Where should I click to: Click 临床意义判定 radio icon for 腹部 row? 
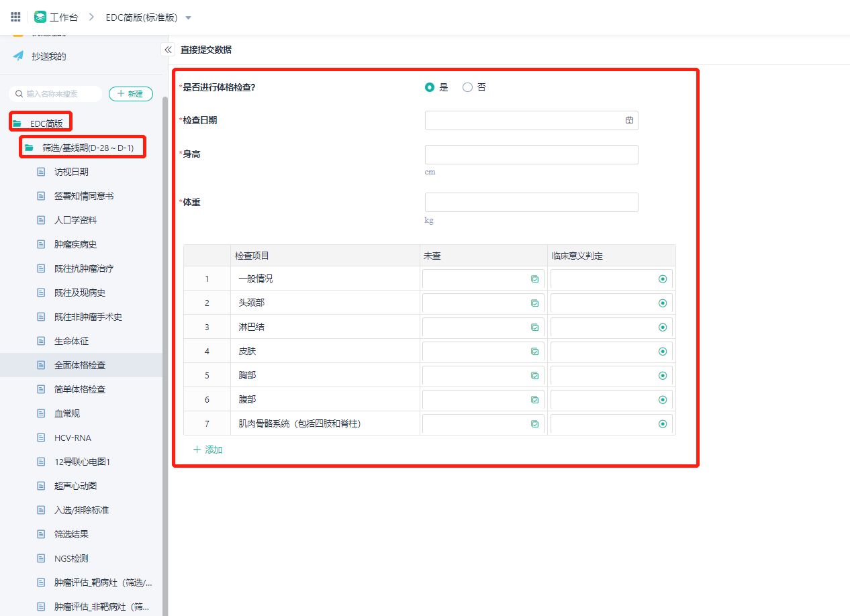pyautogui.click(x=663, y=400)
